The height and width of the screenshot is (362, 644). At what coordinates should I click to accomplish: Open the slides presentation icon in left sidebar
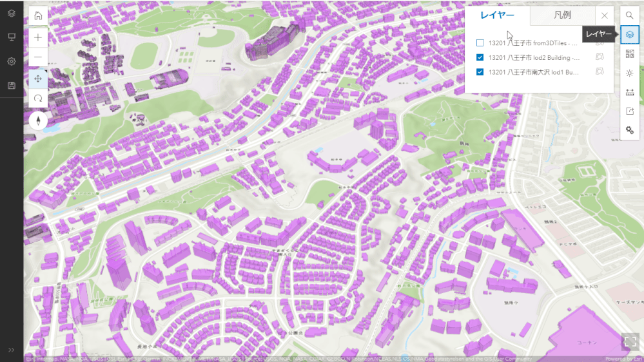point(12,37)
